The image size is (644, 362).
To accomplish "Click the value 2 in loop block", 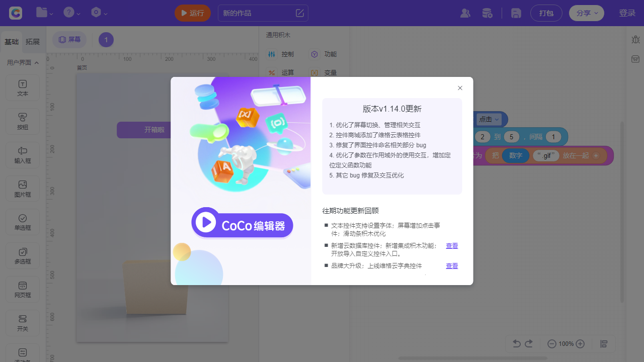I will [482, 137].
